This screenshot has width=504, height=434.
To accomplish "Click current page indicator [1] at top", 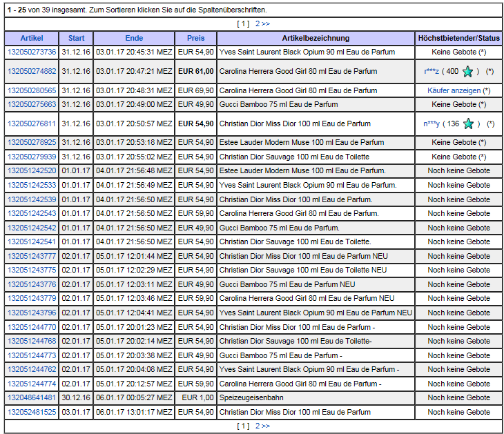I will [x=243, y=23].
